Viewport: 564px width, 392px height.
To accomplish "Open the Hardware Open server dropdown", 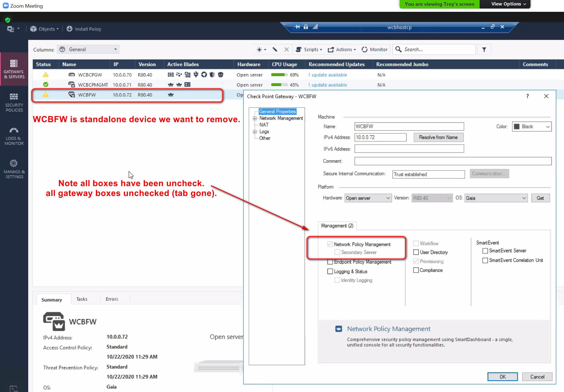I will tap(368, 198).
